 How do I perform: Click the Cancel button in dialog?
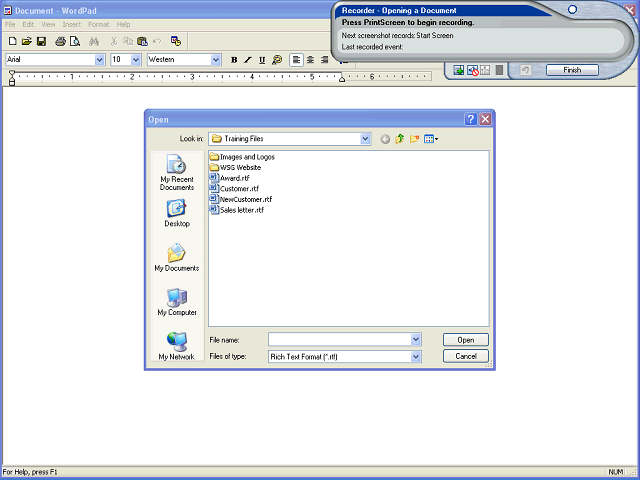click(466, 356)
